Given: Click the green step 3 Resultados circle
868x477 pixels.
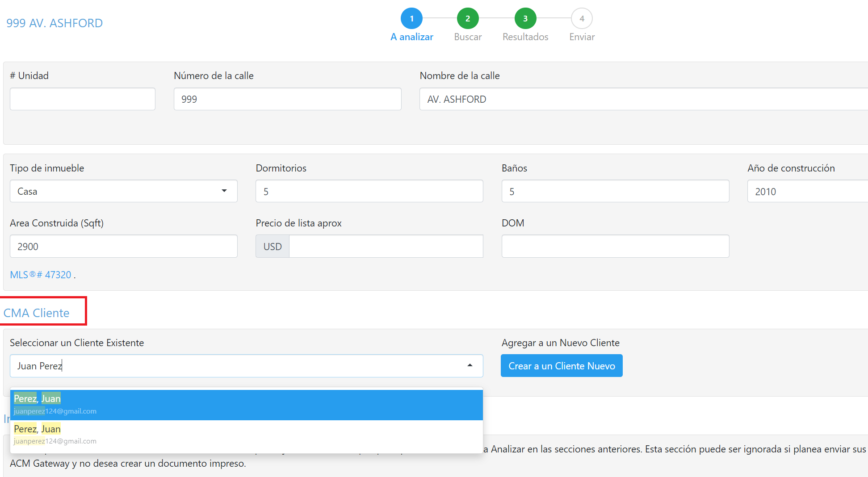Looking at the screenshot, I should coord(525,18).
